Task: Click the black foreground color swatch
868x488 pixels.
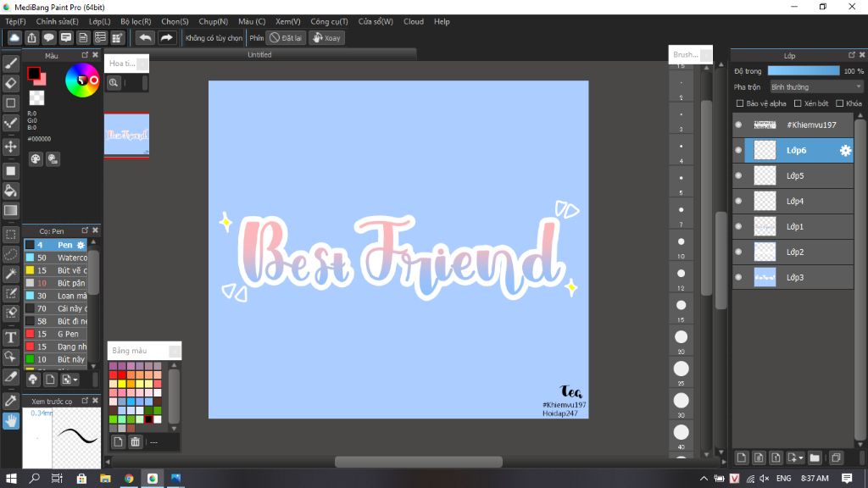Action: (x=34, y=73)
